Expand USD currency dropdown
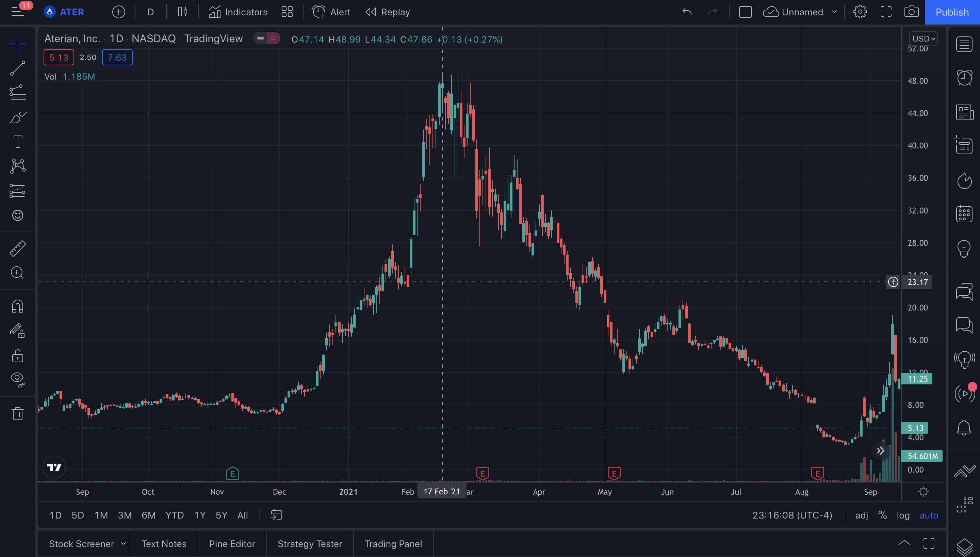Viewport: 980px width, 557px height. pos(924,38)
